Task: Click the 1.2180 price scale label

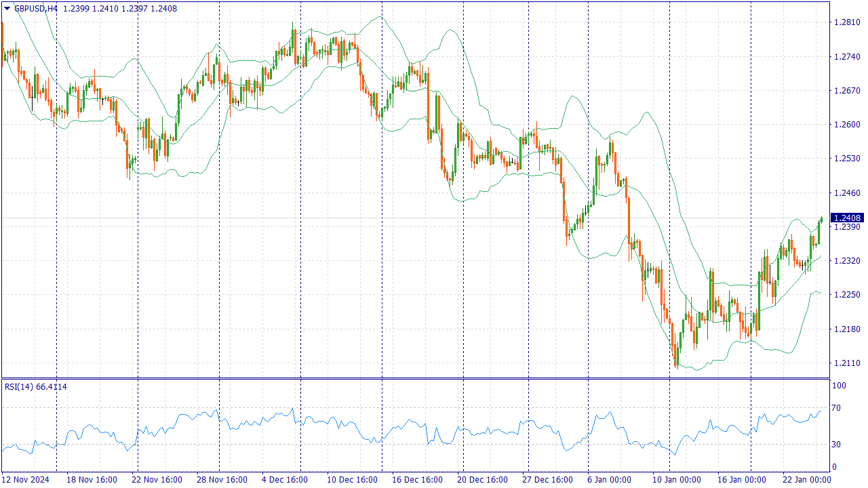Action: 846,329
